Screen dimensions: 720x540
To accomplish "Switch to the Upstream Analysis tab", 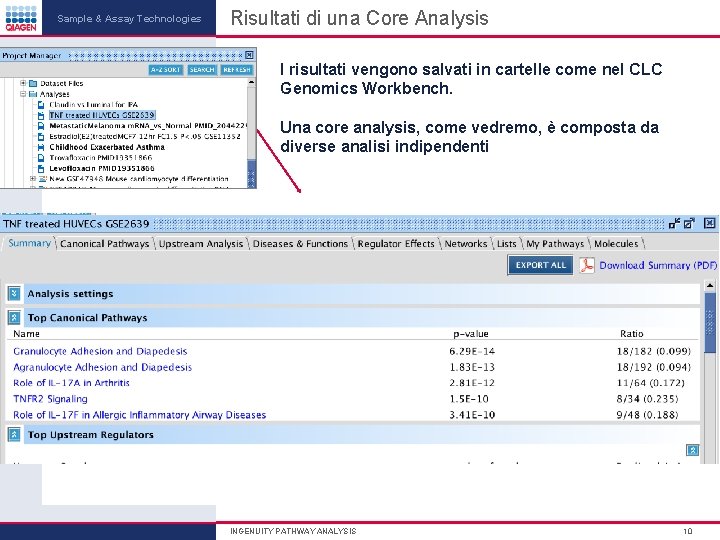I will click(x=201, y=244).
